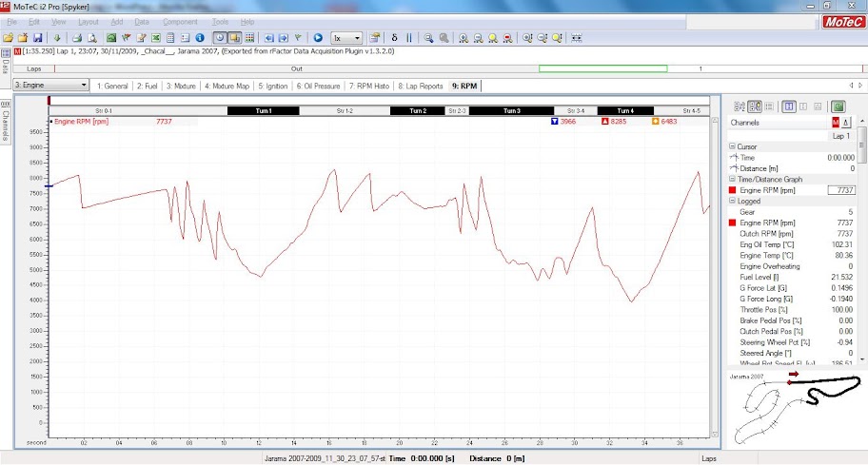Open the File menu
Viewport: 868px width, 465px height.
click(x=11, y=22)
